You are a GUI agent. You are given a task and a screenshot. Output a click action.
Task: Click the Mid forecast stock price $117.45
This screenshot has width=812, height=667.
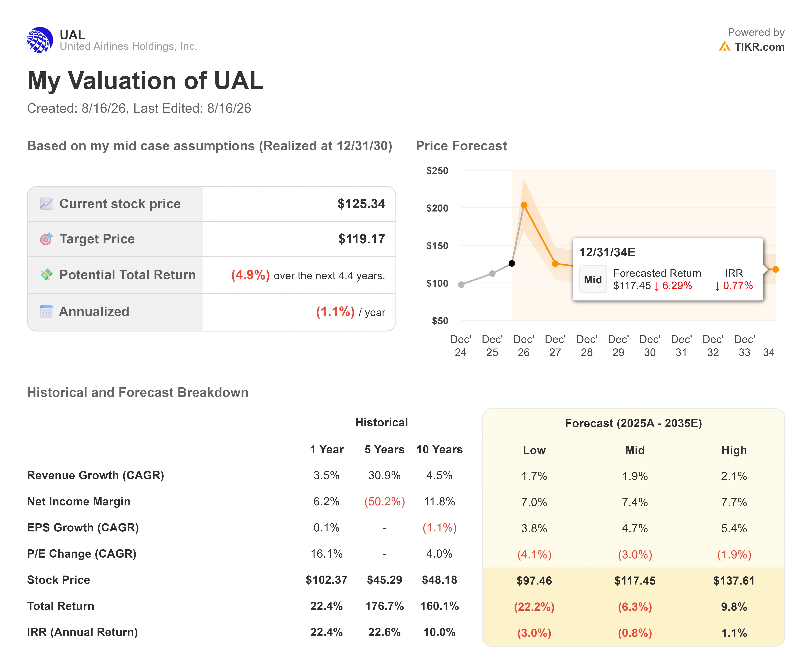pyautogui.click(x=635, y=581)
